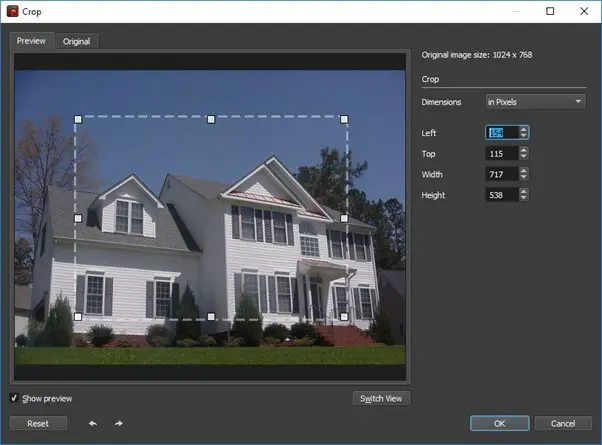Click the Cancel button
This screenshot has width=602, height=445.
pos(563,423)
